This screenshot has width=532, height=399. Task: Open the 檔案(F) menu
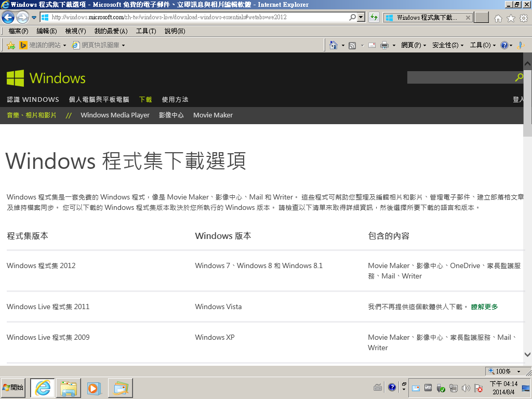18,31
